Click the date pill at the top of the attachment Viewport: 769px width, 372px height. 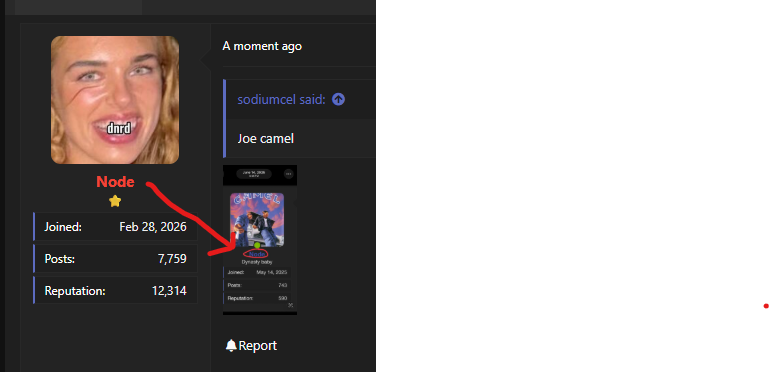click(x=254, y=174)
